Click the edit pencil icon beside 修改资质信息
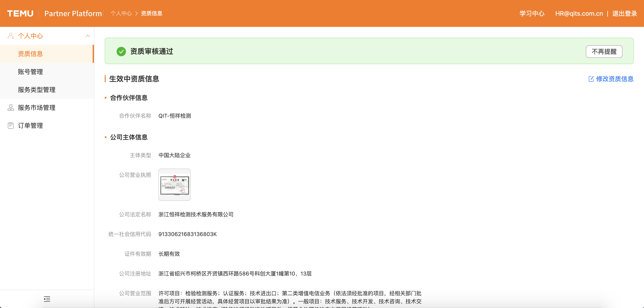 591,79
